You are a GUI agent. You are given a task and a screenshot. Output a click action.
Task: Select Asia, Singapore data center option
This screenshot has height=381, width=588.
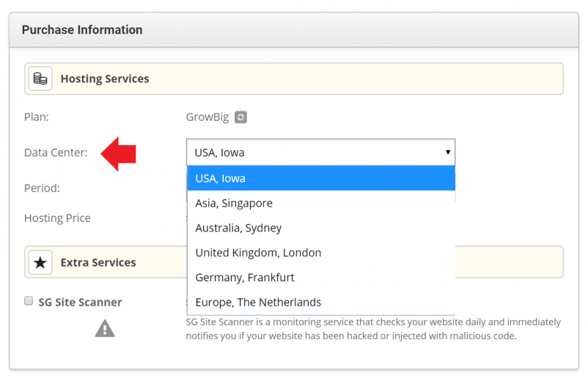click(x=320, y=203)
